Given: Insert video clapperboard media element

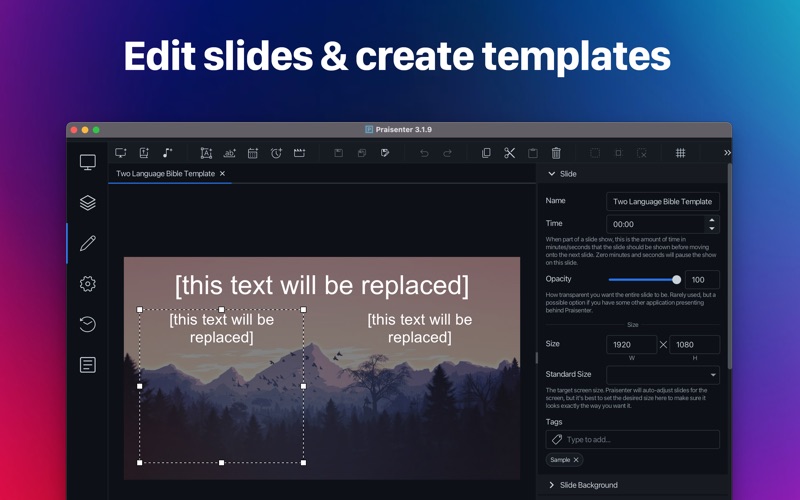Looking at the screenshot, I should 299,153.
